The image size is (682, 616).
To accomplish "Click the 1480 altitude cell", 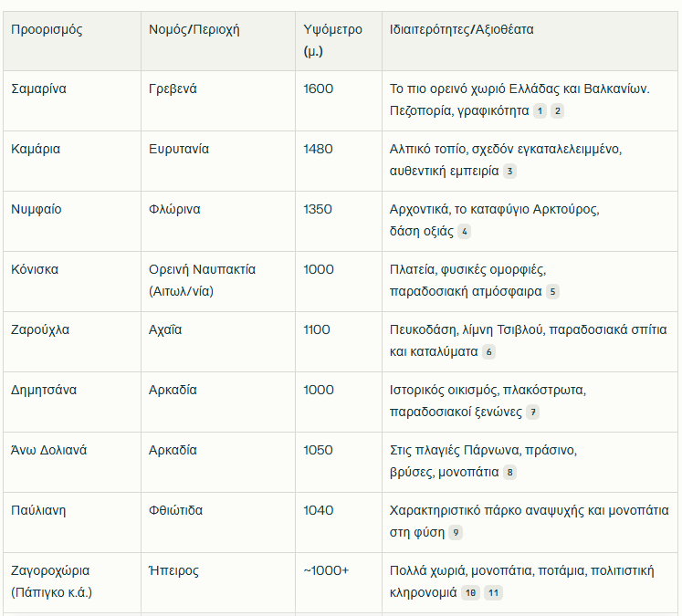I will [x=339, y=162].
